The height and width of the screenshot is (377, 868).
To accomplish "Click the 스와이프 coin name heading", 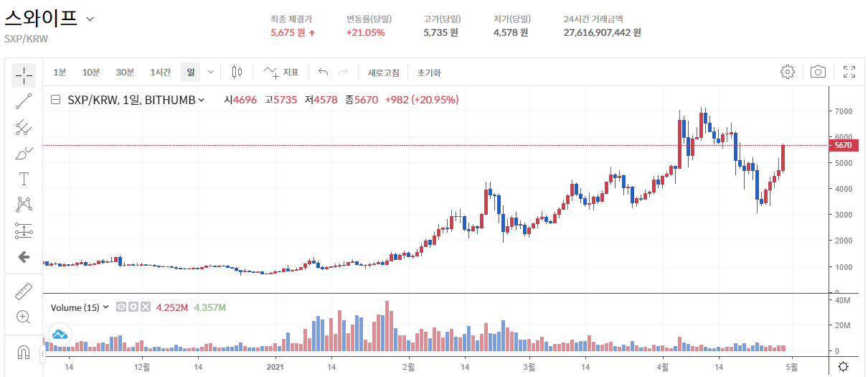I will 41,19.
